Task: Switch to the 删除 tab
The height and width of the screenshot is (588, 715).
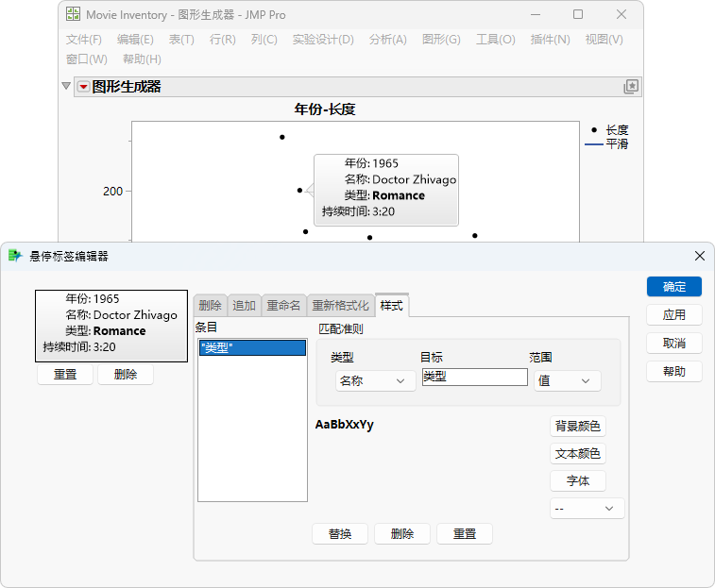Action: coord(210,306)
